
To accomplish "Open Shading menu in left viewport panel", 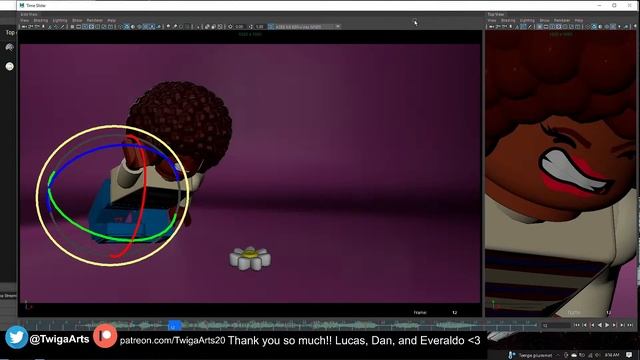I will coord(41,20).
